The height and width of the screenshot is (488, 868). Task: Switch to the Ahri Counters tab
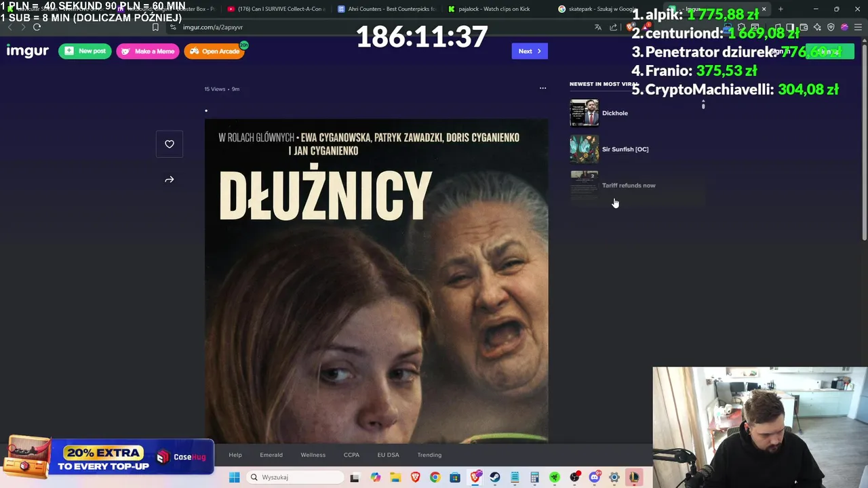coord(388,9)
